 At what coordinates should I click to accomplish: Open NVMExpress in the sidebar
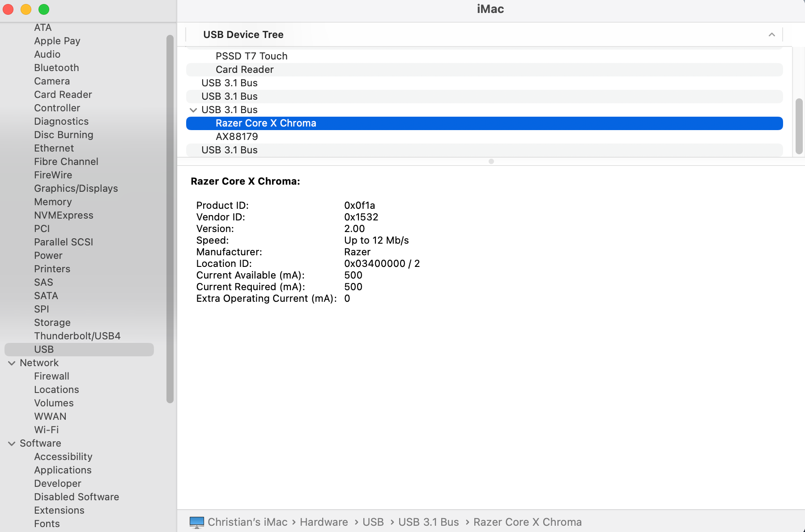pos(64,215)
